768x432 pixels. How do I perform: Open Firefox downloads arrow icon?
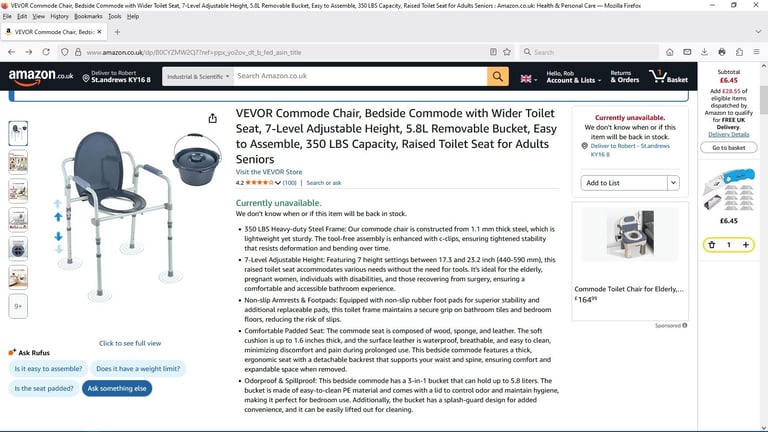click(704, 52)
